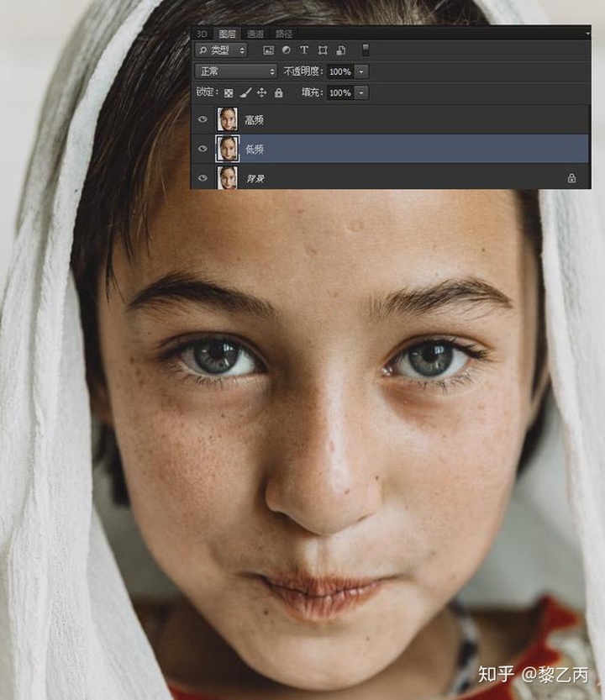Click the 填充 label
The height and width of the screenshot is (700, 605).
pos(312,92)
